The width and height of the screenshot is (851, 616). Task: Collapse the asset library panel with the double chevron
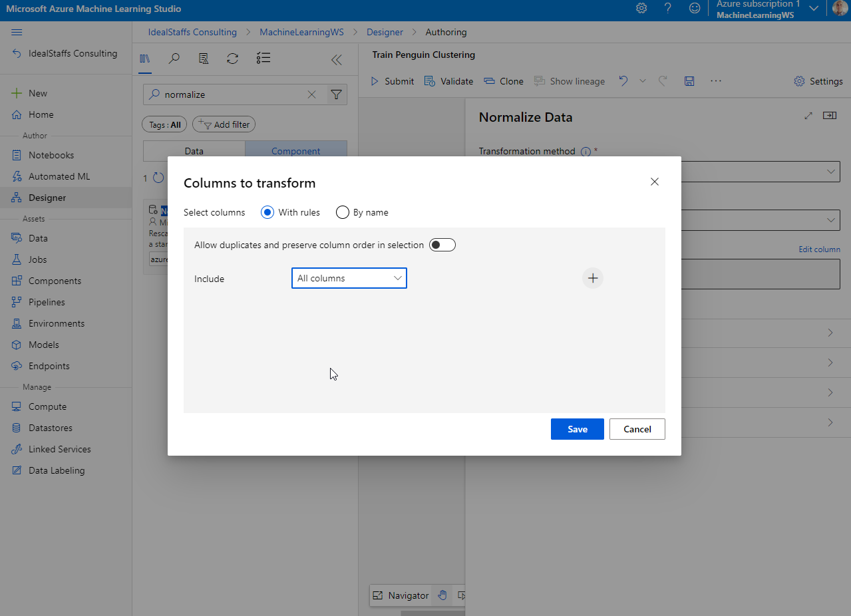tap(337, 60)
